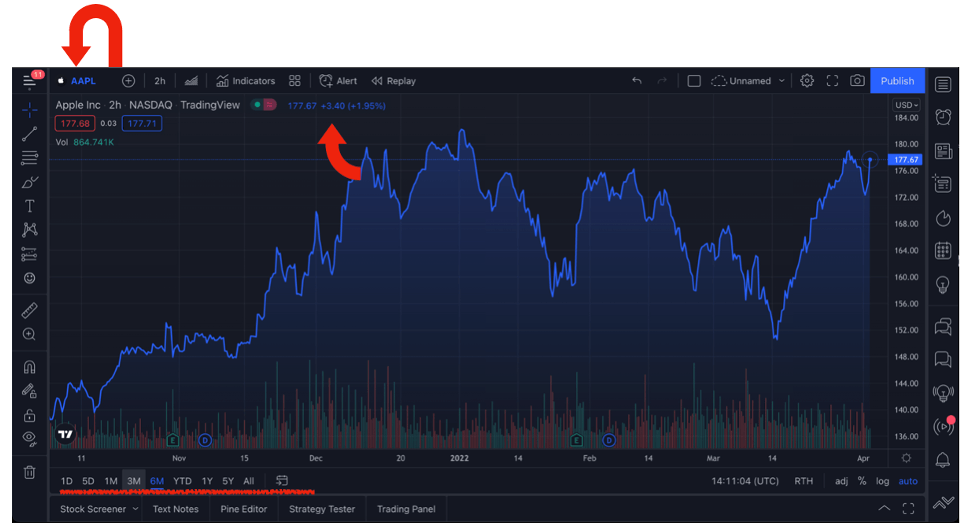Select the All time range
The width and height of the screenshot is (964, 526).
tap(248, 481)
